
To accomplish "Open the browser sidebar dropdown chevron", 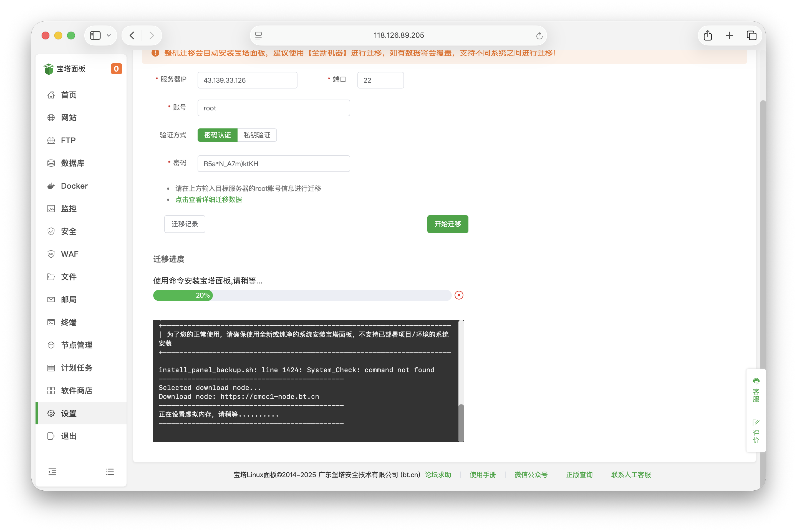I will (x=109, y=35).
